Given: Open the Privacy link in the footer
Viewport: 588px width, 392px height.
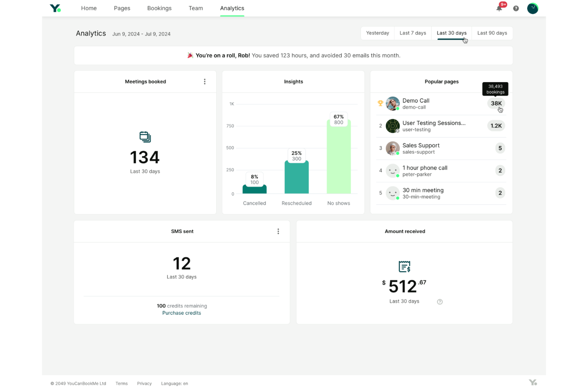Looking at the screenshot, I should [x=144, y=383].
